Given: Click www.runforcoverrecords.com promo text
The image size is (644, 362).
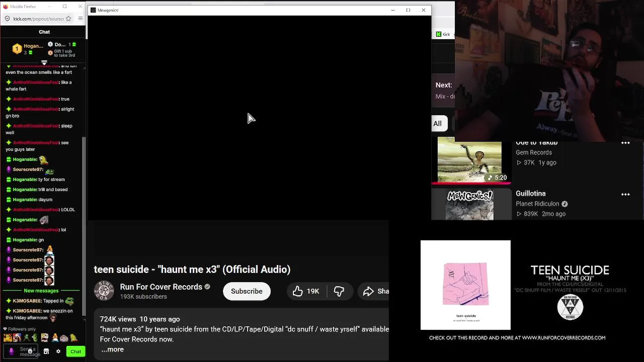Looking at the screenshot, I should pos(563,338).
